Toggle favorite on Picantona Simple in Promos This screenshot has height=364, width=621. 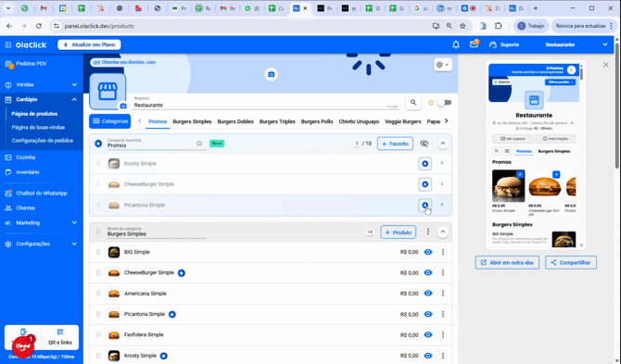(425, 205)
